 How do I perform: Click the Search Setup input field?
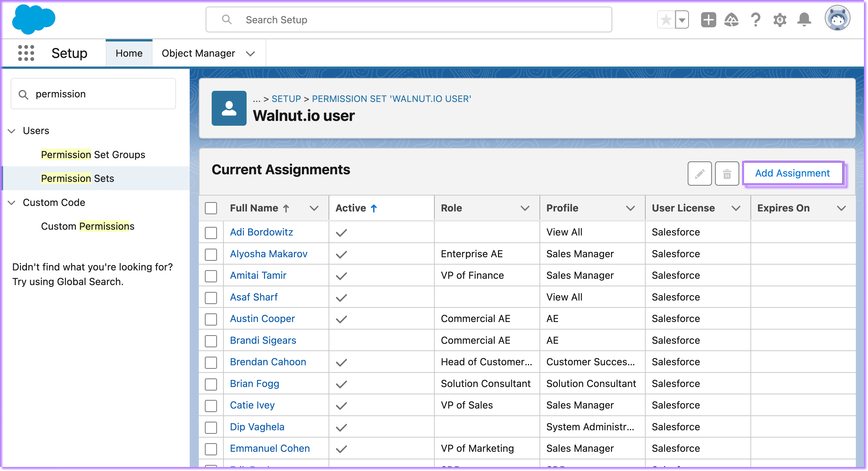tap(409, 19)
